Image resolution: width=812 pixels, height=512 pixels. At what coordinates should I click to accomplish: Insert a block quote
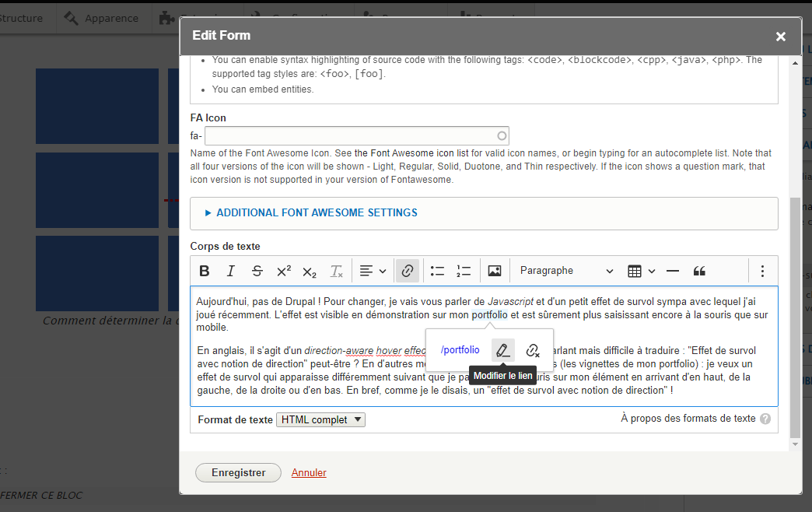[698, 270]
